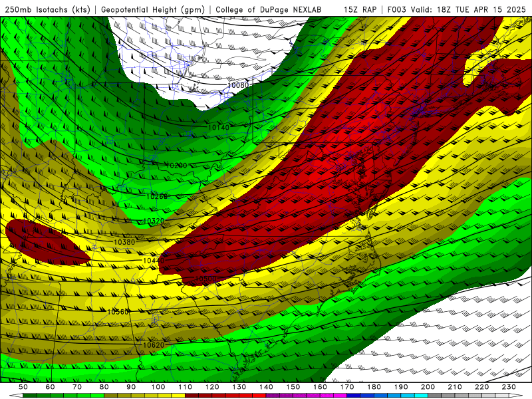Click the '250mb Isotachs (kts)' title text
The image size is (532, 399).
tap(47, 9)
